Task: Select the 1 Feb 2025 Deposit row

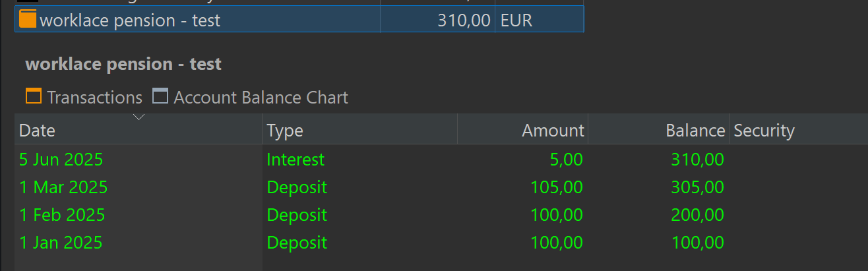Action: pyautogui.click(x=441, y=215)
